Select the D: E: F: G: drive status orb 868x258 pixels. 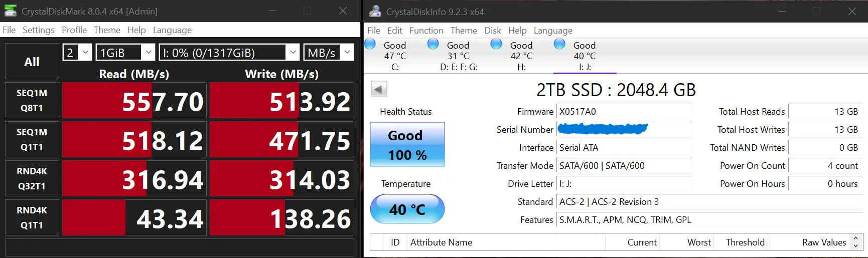coord(433,44)
